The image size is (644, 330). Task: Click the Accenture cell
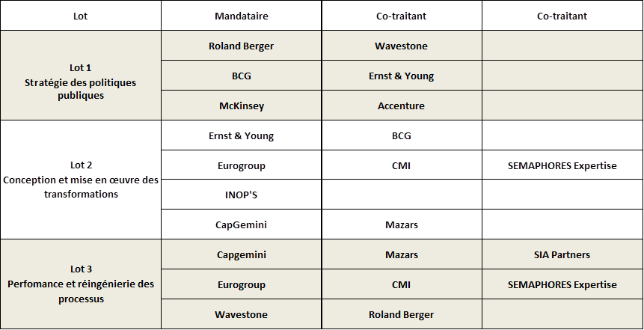(401, 106)
